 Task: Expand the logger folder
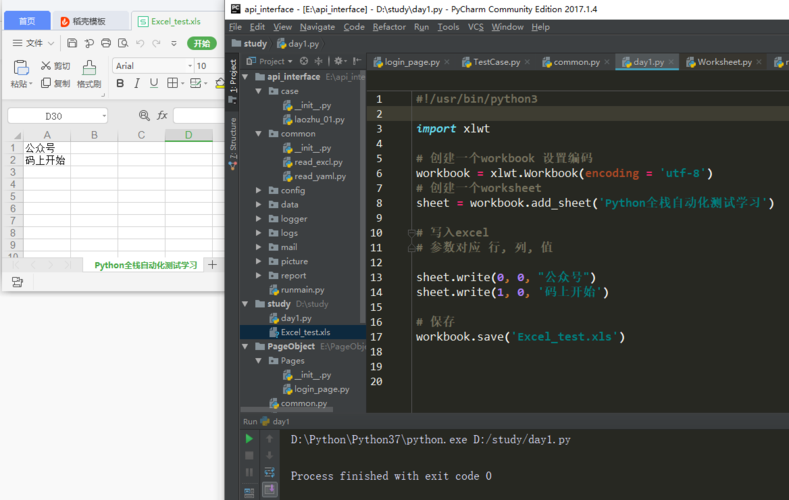[259, 219]
